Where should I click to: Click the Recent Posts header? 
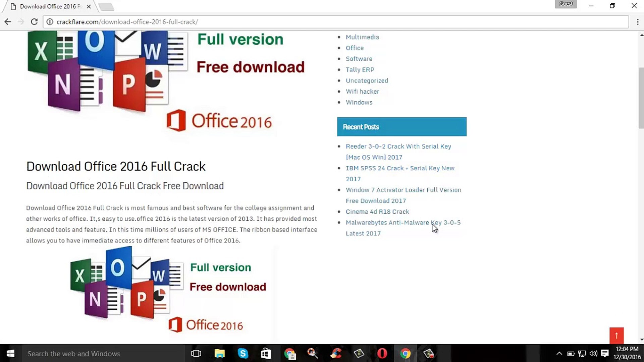pyautogui.click(x=401, y=127)
